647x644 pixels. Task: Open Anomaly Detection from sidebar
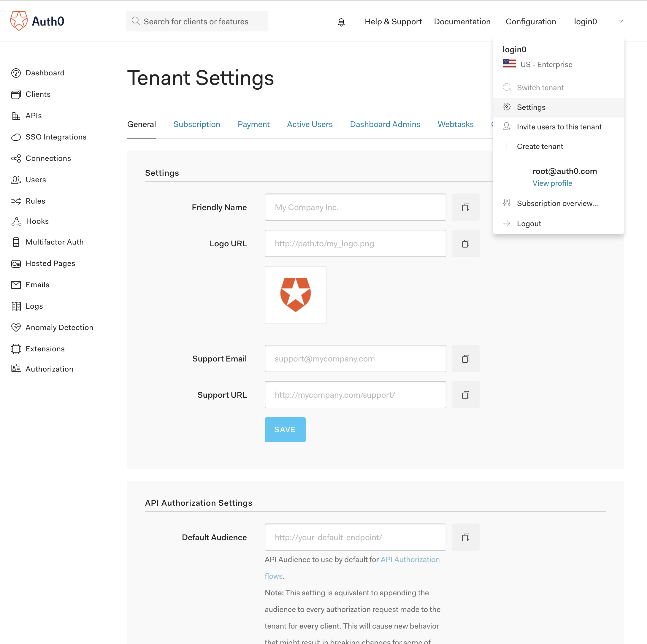point(59,327)
